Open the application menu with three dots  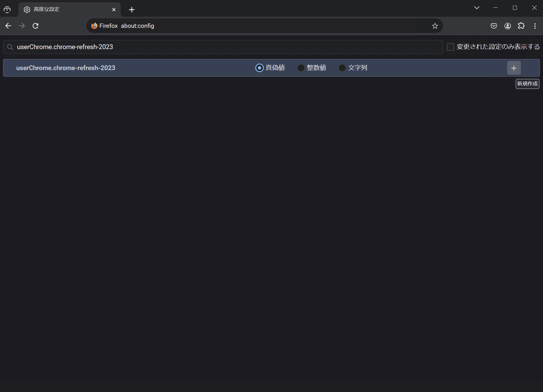coord(535,26)
